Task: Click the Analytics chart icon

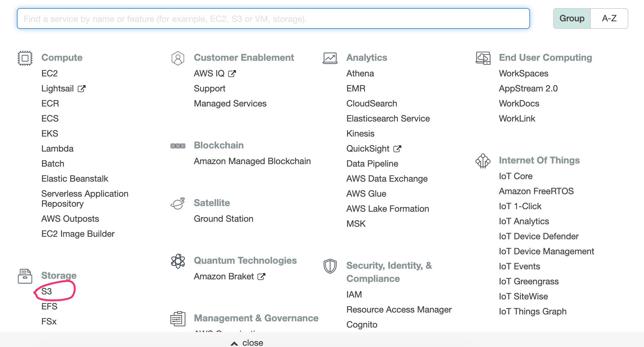Action: (x=330, y=58)
